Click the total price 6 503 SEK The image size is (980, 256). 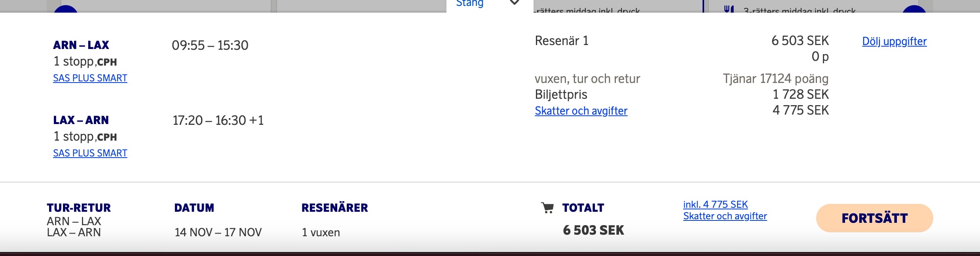(x=593, y=230)
